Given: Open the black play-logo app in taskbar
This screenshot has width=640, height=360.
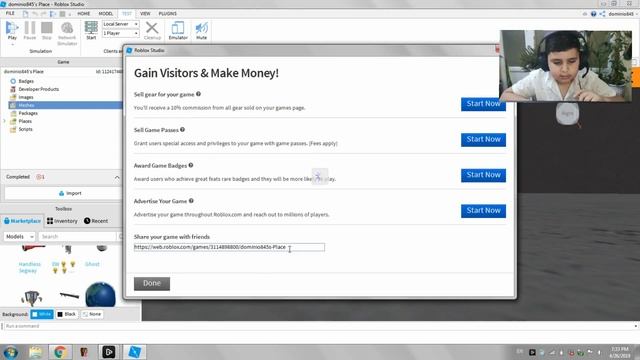Looking at the screenshot, I should pyautogui.click(x=109, y=352).
